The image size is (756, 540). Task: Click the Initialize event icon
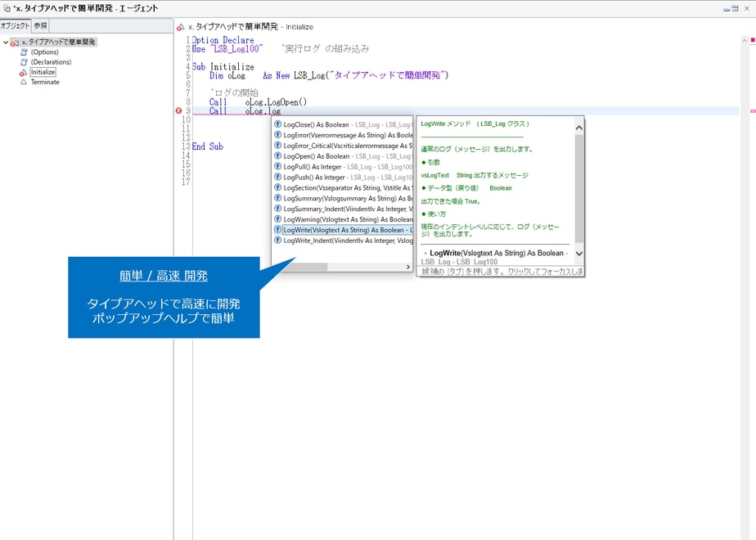23,72
